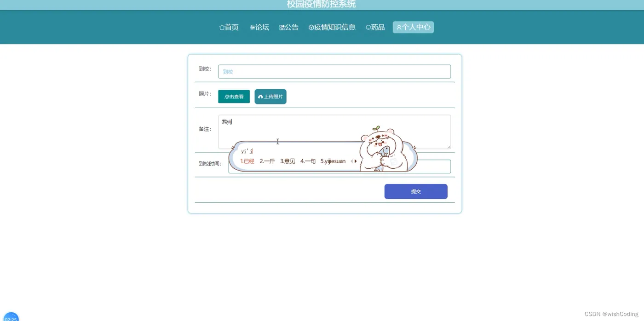Click the cloud upload icon on 上传照片
The image size is (644, 321).
pyautogui.click(x=260, y=97)
